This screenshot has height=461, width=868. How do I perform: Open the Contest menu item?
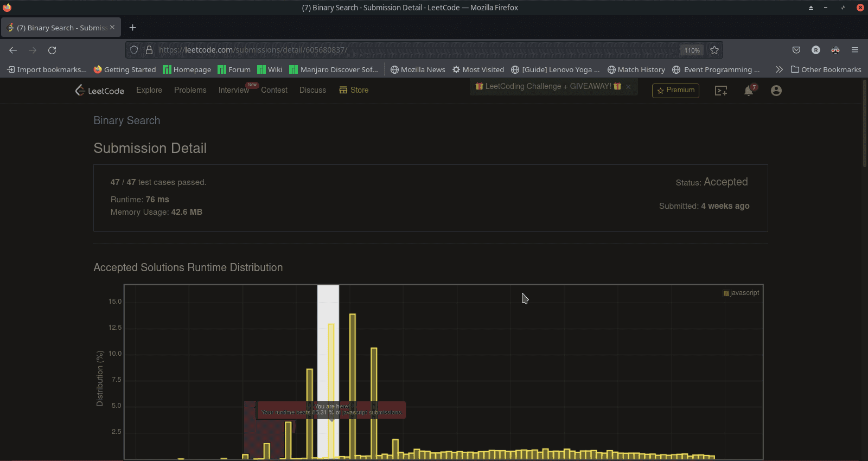274,90
